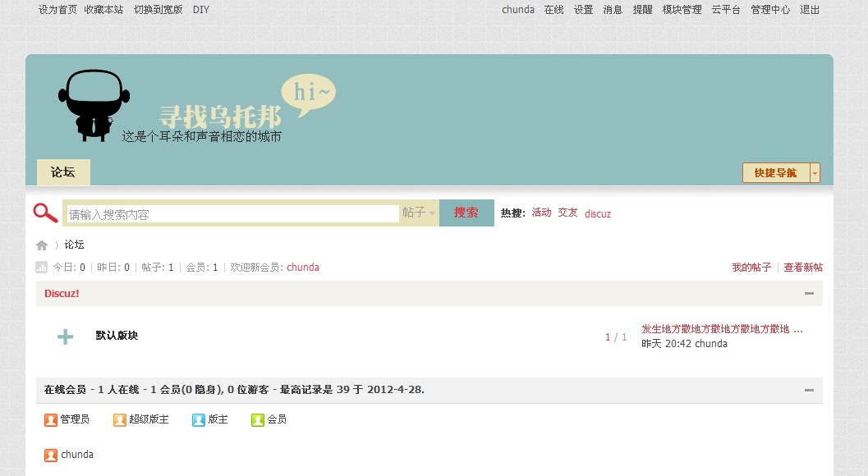Viewport: 868px width, 476px height.
Task: Open 管理中心 admin center
Action: (x=770, y=9)
